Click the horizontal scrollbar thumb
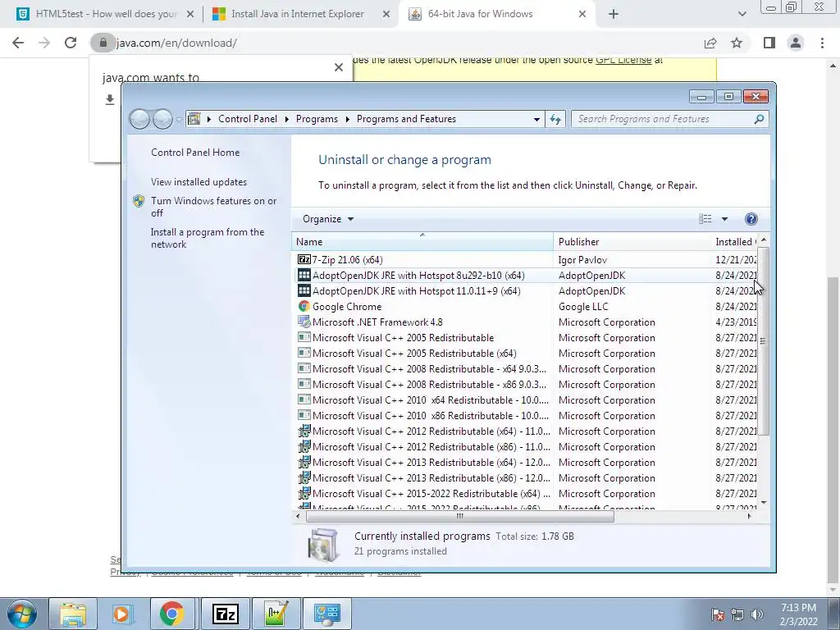This screenshot has height=630, width=840. (459, 516)
